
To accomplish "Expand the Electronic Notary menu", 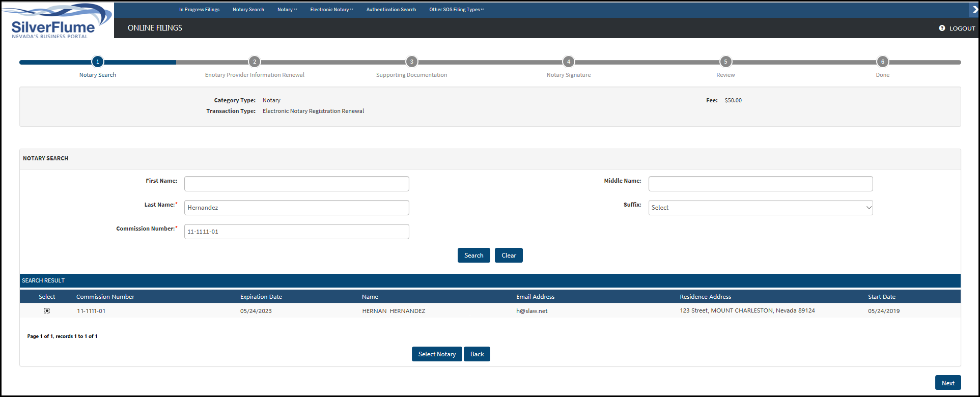I will pos(331,10).
